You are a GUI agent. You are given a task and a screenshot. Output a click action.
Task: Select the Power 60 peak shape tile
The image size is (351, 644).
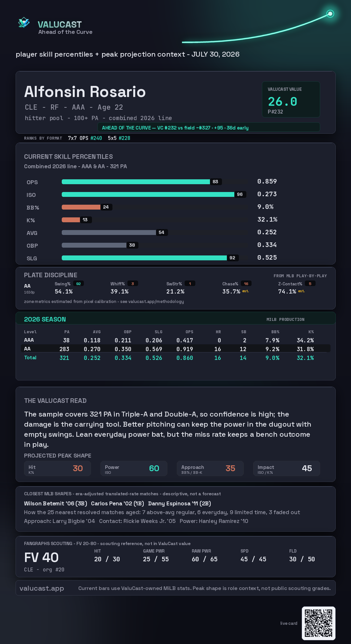134,468
